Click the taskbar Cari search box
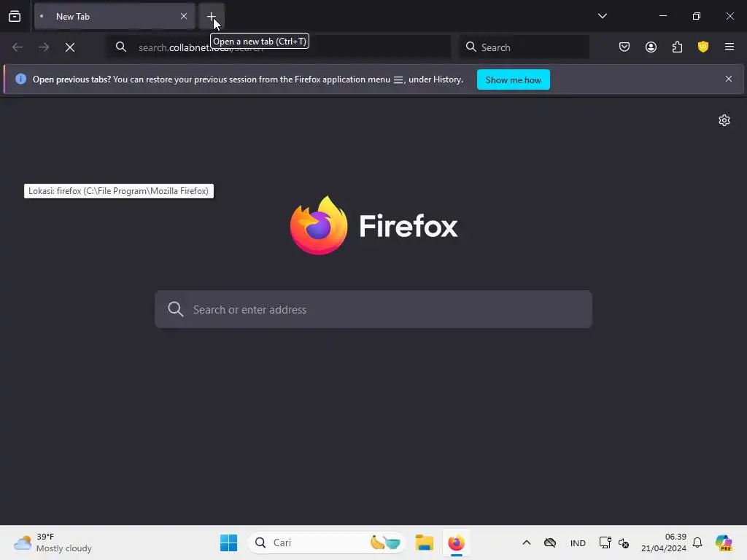Image resolution: width=747 pixels, height=560 pixels. (326, 542)
